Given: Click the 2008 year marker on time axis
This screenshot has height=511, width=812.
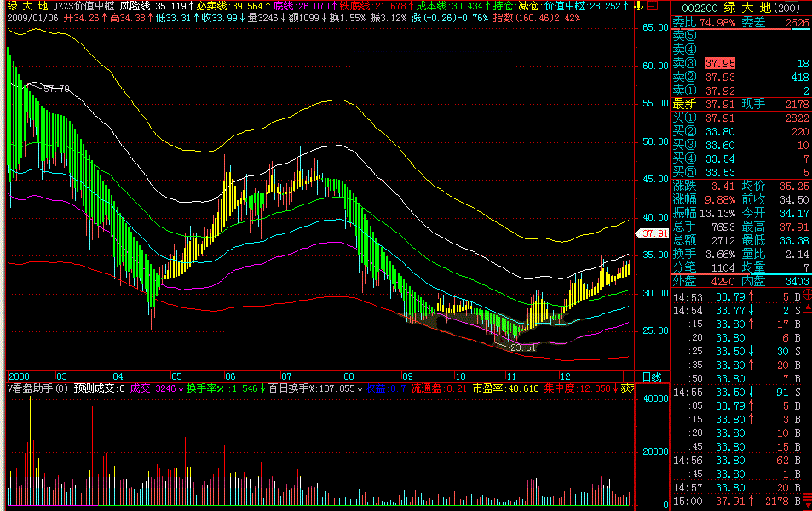Looking at the screenshot, I should [x=19, y=376].
